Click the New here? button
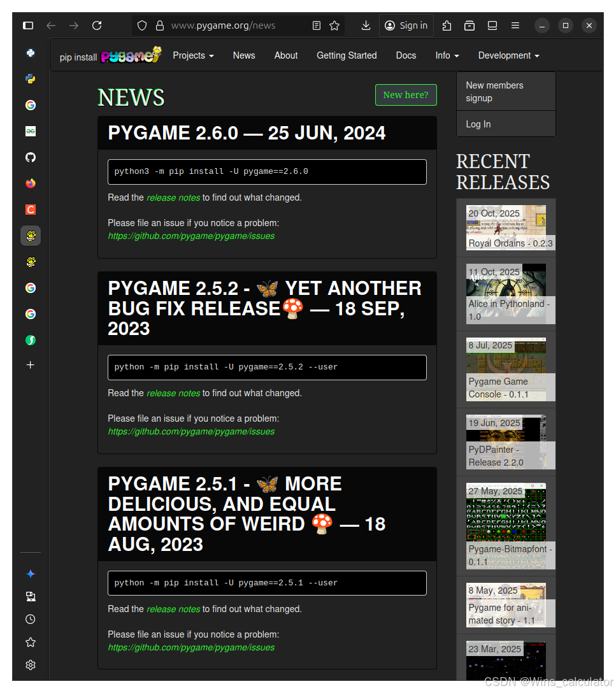Image resolution: width=616 pixels, height=693 pixels. [406, 94]
